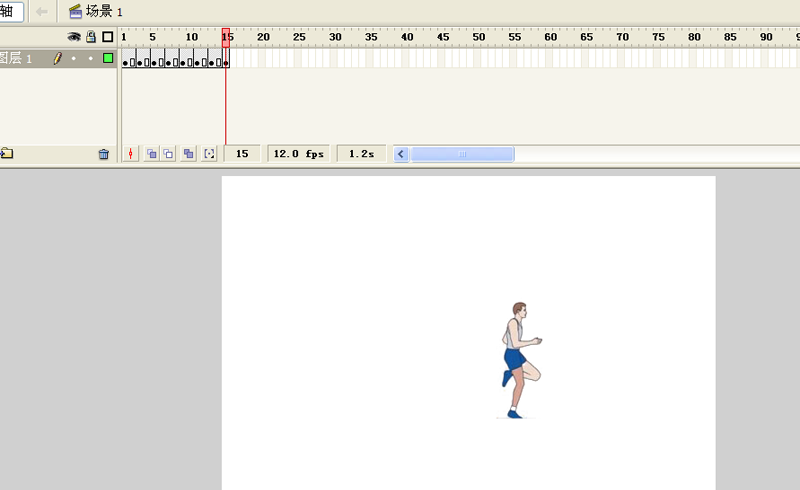
Task: Click frame 90 on the timeline ruler
Action: tap(766, 37)
